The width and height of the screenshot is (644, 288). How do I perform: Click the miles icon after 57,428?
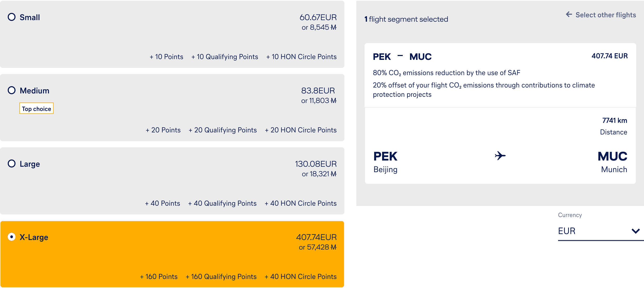[x=334, y=247]
